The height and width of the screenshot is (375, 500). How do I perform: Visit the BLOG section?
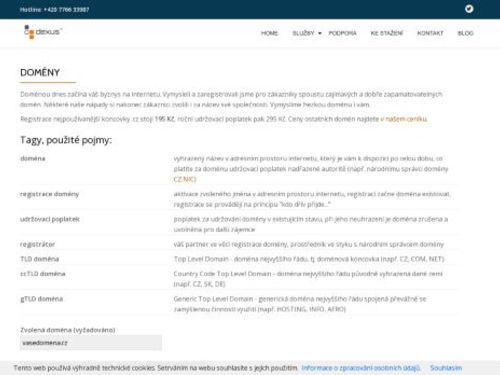465,33
